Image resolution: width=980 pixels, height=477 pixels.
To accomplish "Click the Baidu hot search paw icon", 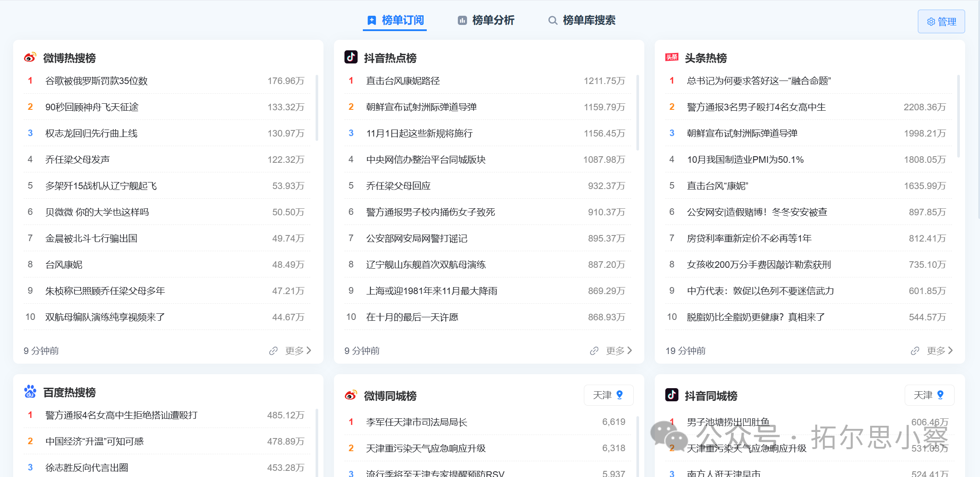I will (x=30, y=392).
